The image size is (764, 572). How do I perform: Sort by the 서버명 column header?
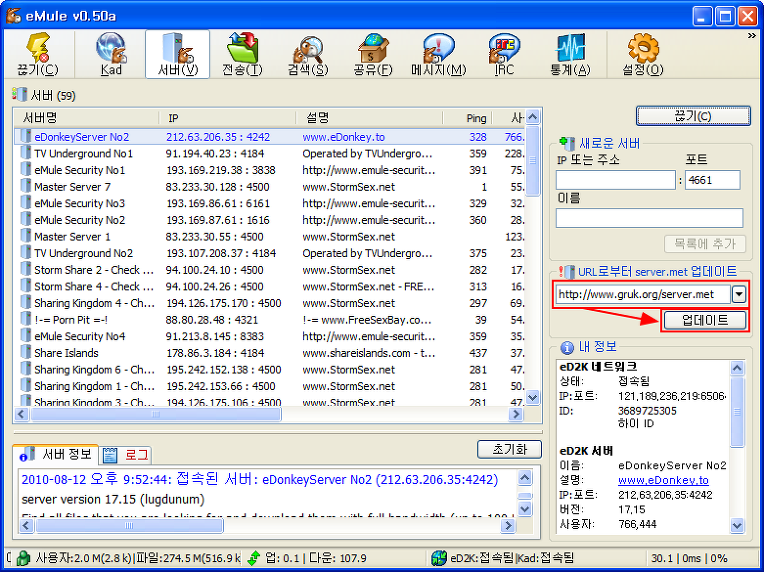point(86,118)
